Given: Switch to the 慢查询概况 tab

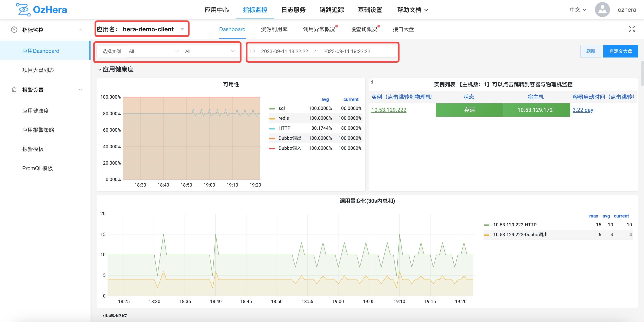Looking at the screenshot, I should pyautogui.click(x=364, y=29).
